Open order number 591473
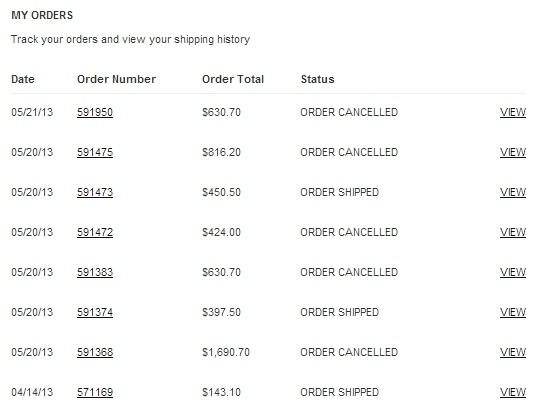Viewport: 552px width, 418px height. (x=95, y=192)
